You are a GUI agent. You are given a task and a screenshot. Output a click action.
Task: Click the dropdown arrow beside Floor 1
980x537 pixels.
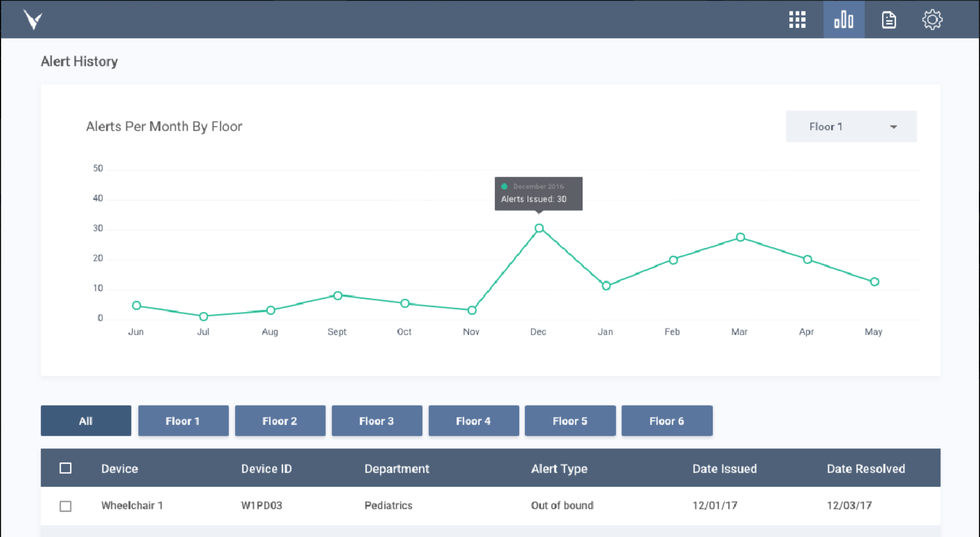tap(893, 127)
